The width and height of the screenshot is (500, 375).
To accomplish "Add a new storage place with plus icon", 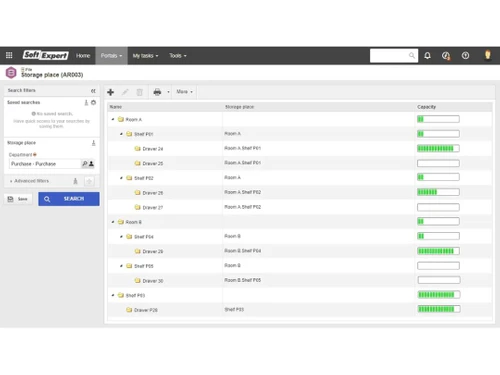I will pyautogui.click(x=111, y=92).
